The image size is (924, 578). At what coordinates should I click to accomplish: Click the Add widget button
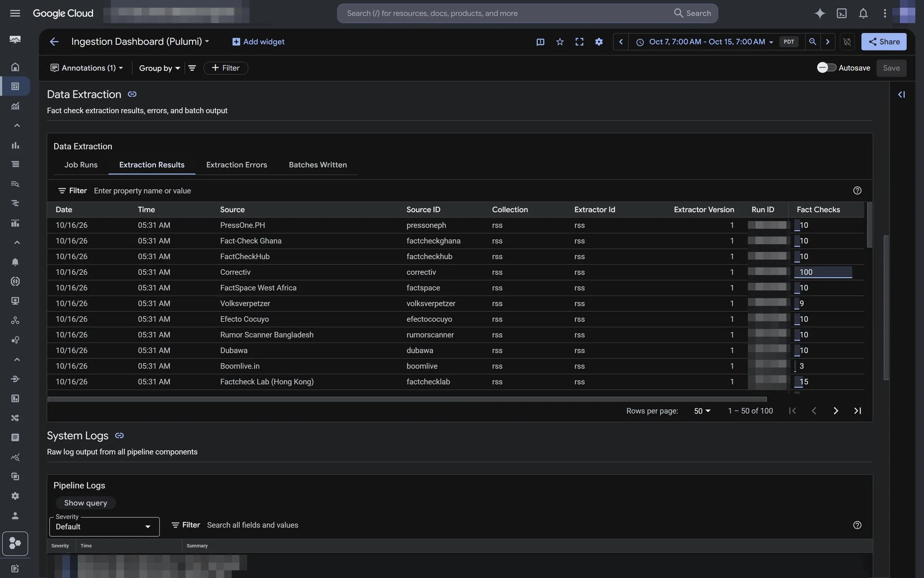pyautogui.click(x=258, y=42)
